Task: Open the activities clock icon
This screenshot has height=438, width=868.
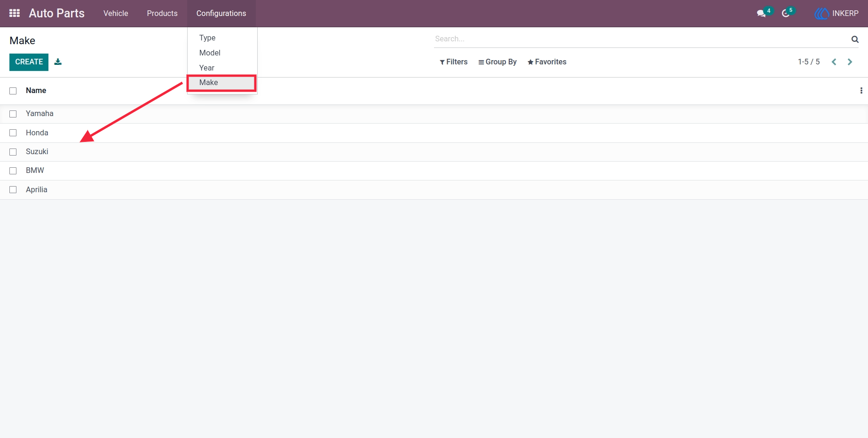Action: (x=786, y=13)
